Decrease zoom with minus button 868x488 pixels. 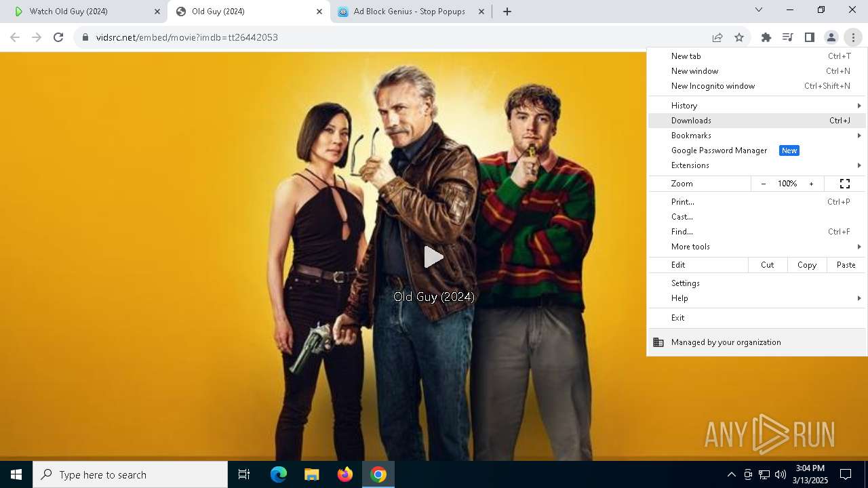tap(763, 184)
